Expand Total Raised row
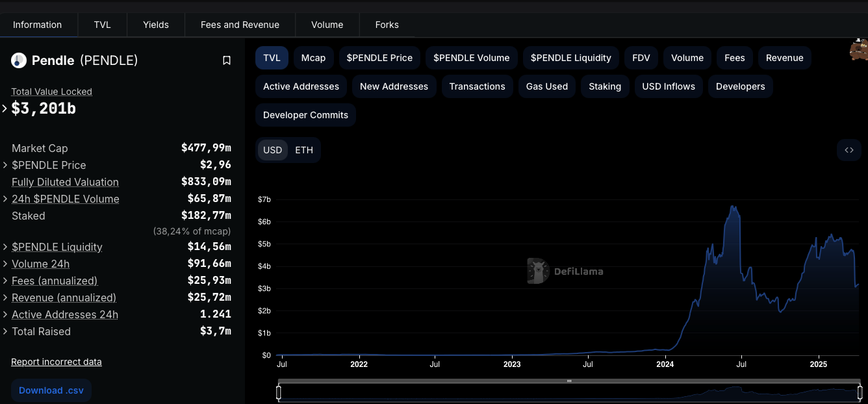 (6, 331)
